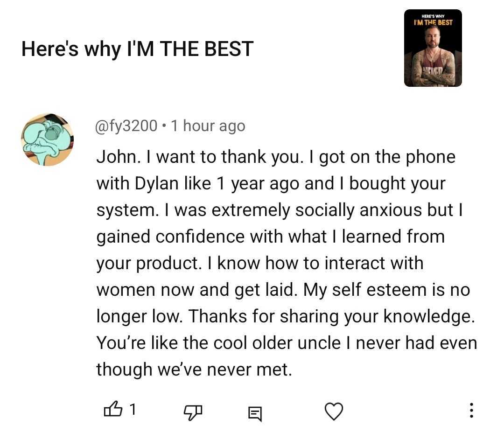Screen dimensions: 504x439
Task: Click the comment line starting with John. I want
Action: (276, 157)
